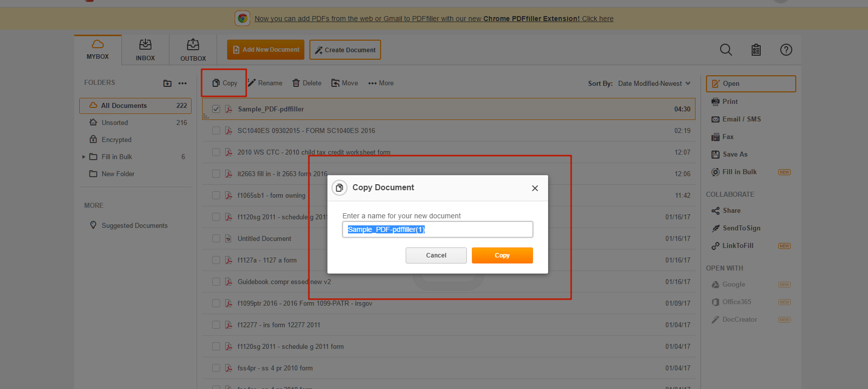Click the LinkToFill option
Screen dimensions: 868x389
coord(733,245)
